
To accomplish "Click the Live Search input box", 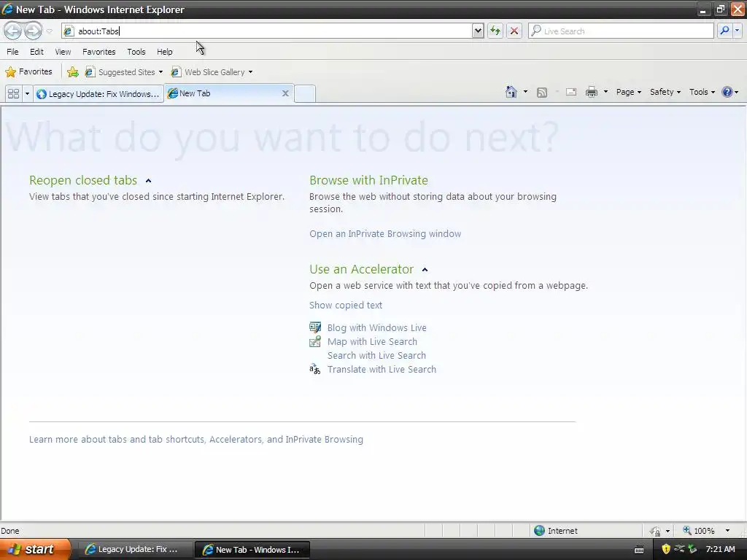I will point(621,31).
